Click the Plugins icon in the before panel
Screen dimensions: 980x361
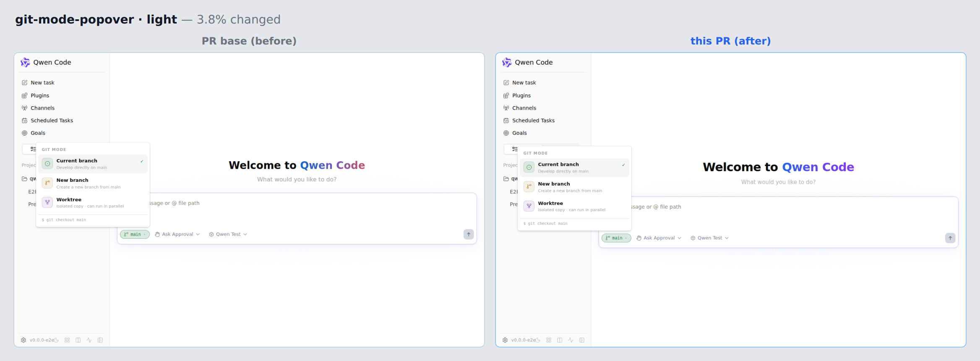pos(25,95)
